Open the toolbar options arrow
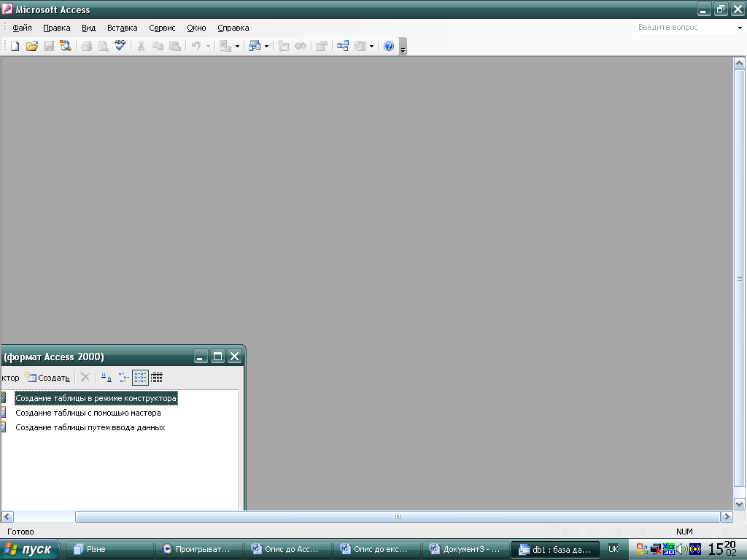This screenshot has width=747, height=560. 403,47
